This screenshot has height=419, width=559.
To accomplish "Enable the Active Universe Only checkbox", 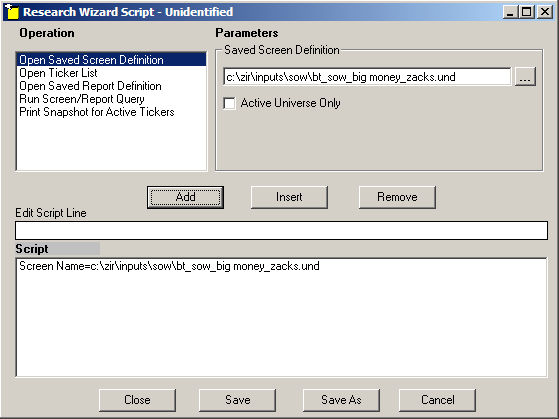I will (230, 103).
